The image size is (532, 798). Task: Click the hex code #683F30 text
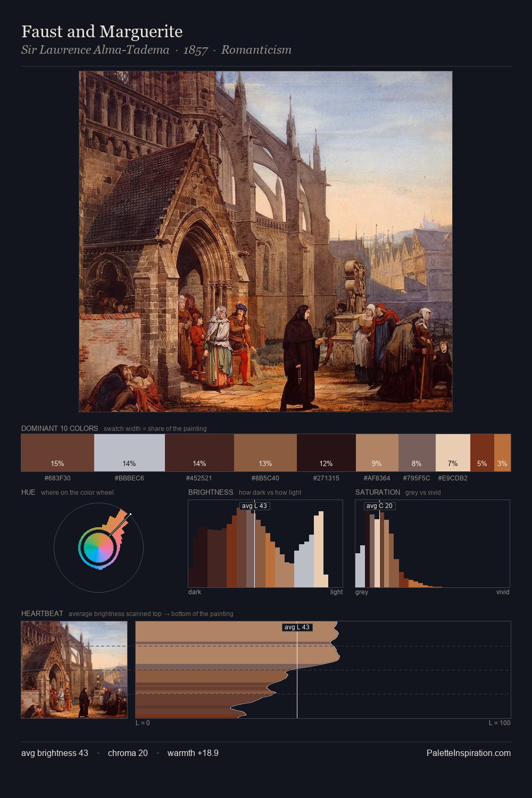point(57,478)
